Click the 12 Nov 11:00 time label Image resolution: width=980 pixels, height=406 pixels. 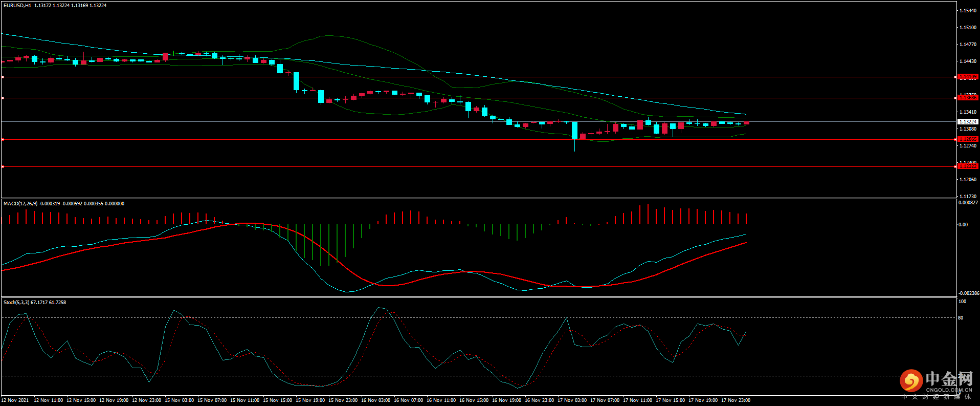click(49, 400)
